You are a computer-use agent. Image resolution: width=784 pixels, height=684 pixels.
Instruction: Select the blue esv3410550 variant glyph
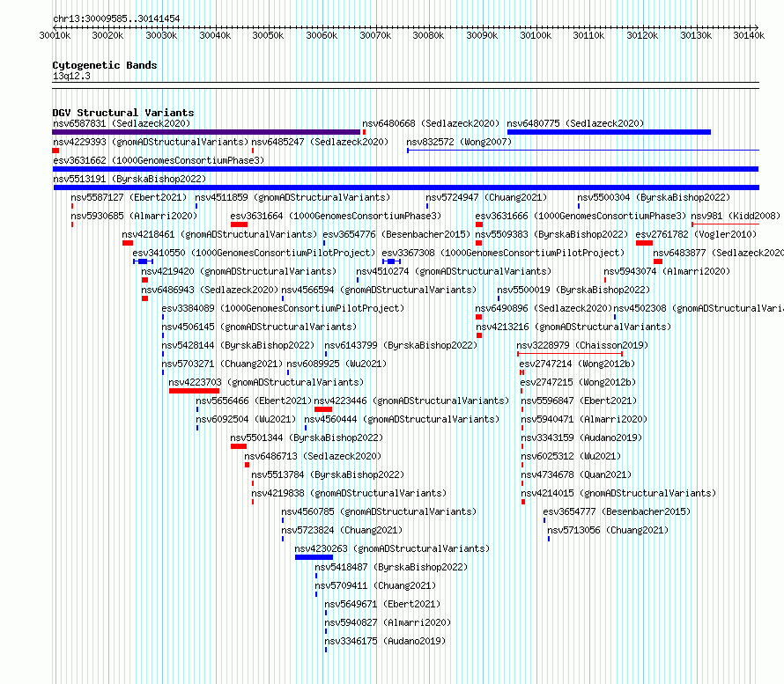click(143, 261)
